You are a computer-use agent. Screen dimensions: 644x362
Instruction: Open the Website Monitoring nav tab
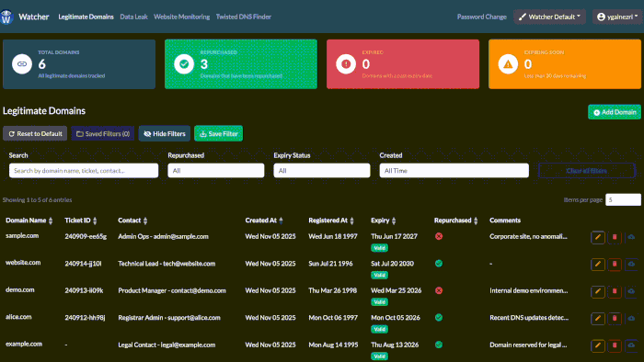pyautogui.click(x=181, y=17)
